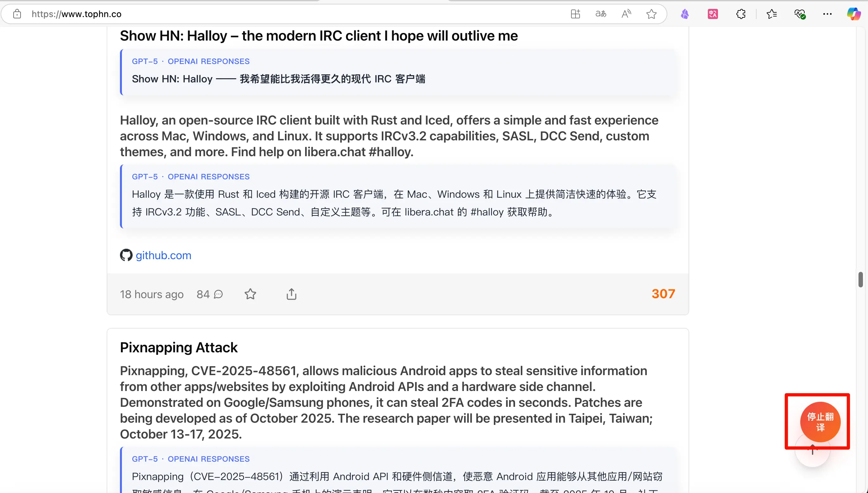Click the site info lock icon
The image size is (868, 493).
(x=17, y=14)
